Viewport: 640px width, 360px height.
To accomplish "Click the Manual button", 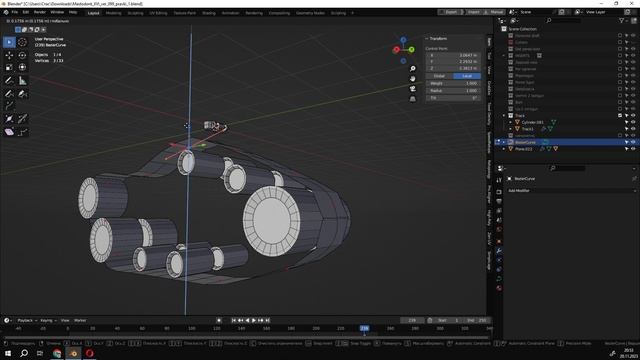I will click(x=494, y=12).
